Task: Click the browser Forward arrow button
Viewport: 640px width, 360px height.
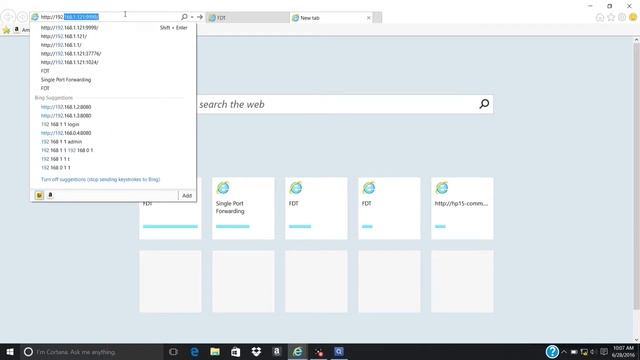Action: (22, 17)
